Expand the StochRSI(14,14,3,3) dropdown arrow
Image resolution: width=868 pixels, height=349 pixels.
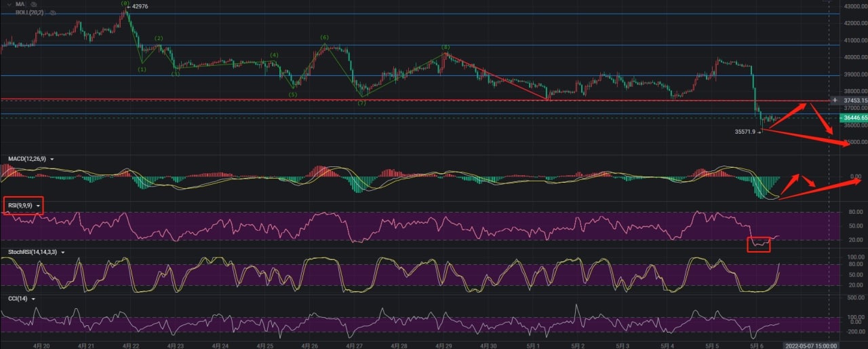(63, 252)
